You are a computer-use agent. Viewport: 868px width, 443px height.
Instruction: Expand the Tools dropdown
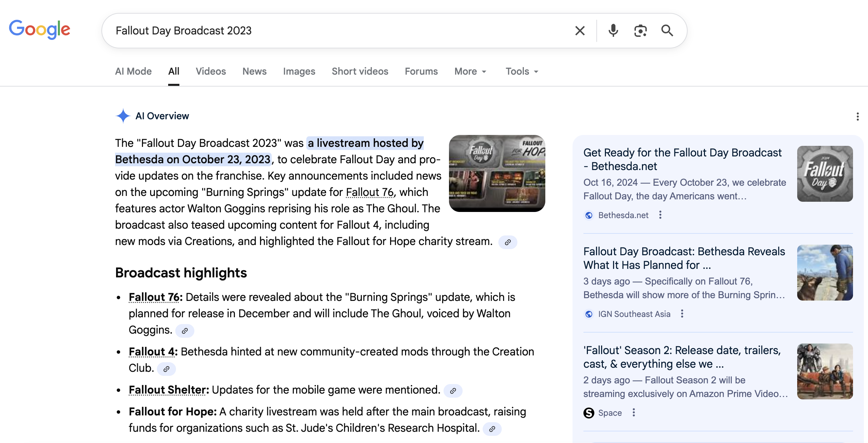pos(521,72)
